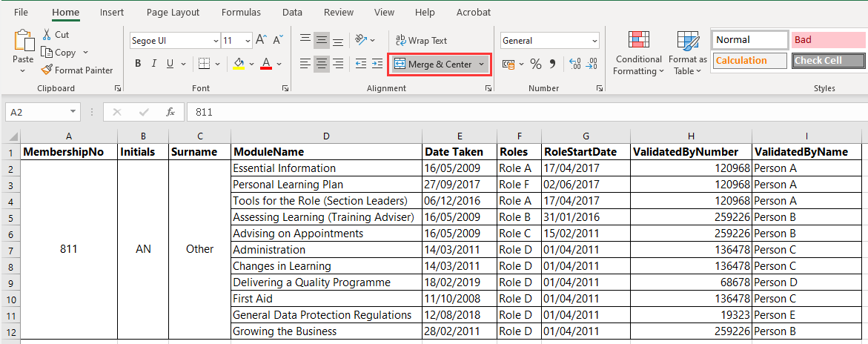Open Font settings dialog launcher
This screenshot has height=344, width=868.
pos(285,89)
